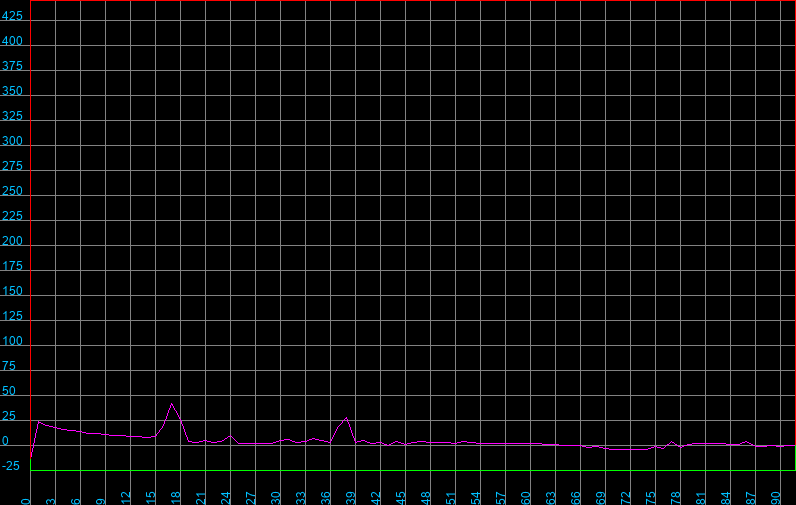Click the 0 y-axis label
Screen dimensions: 796x505
pyautogui.click(x=6, y=442)
